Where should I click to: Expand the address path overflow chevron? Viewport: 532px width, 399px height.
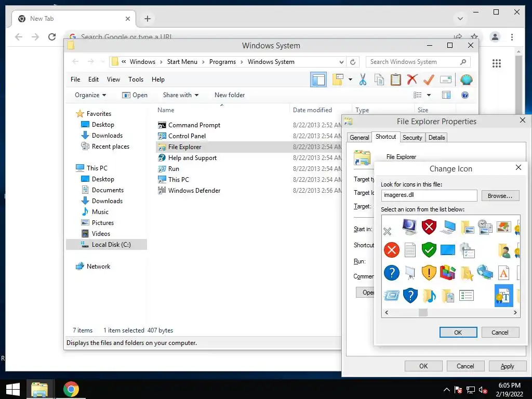124,62
